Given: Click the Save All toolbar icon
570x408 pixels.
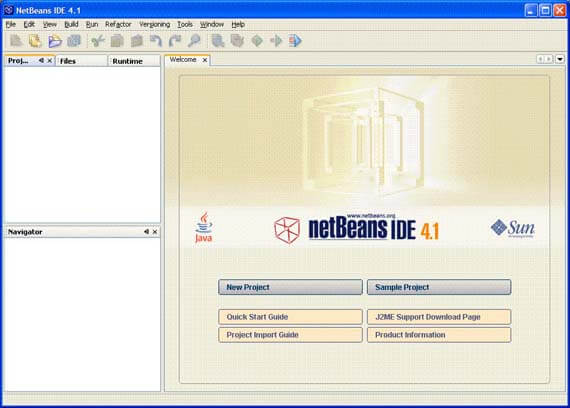Looking at the screenshot, I should coord(74,41).
